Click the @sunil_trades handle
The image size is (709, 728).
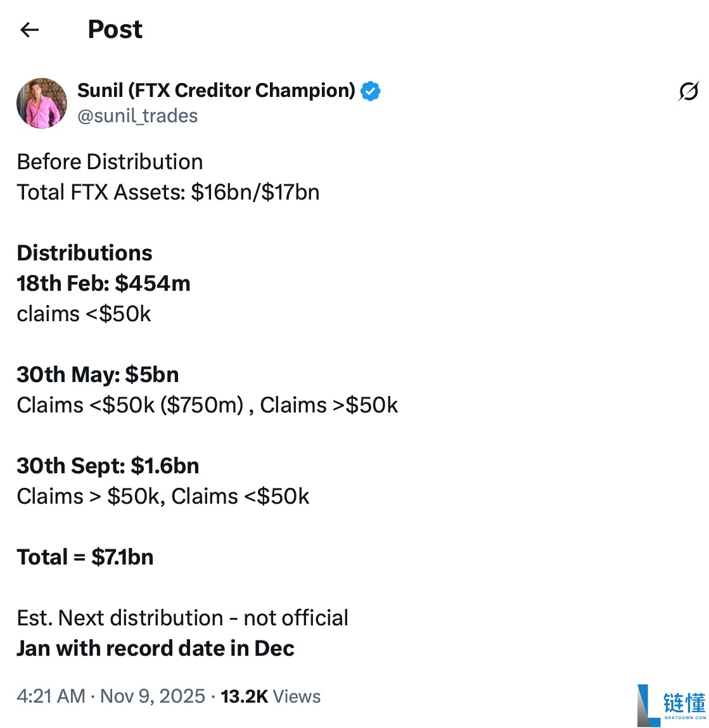pos(137,116)
